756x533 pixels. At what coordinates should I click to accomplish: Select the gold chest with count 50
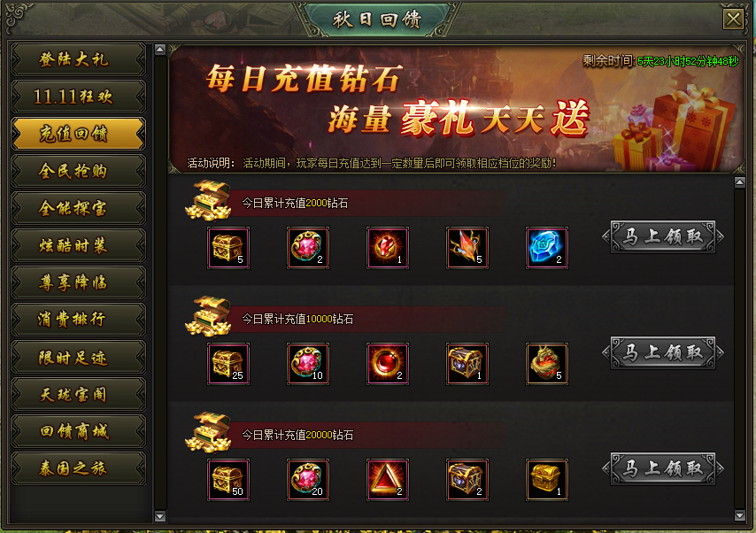[228, 480]
